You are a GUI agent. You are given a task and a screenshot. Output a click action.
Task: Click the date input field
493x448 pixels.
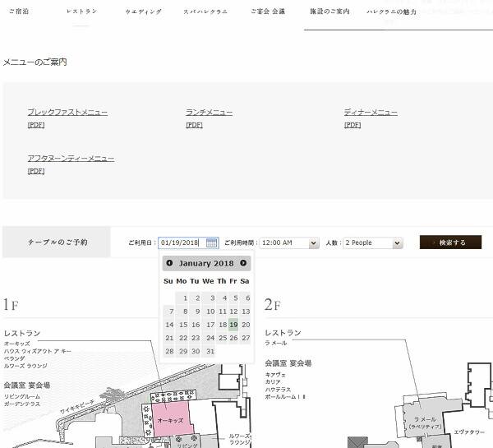coord(181,242)
